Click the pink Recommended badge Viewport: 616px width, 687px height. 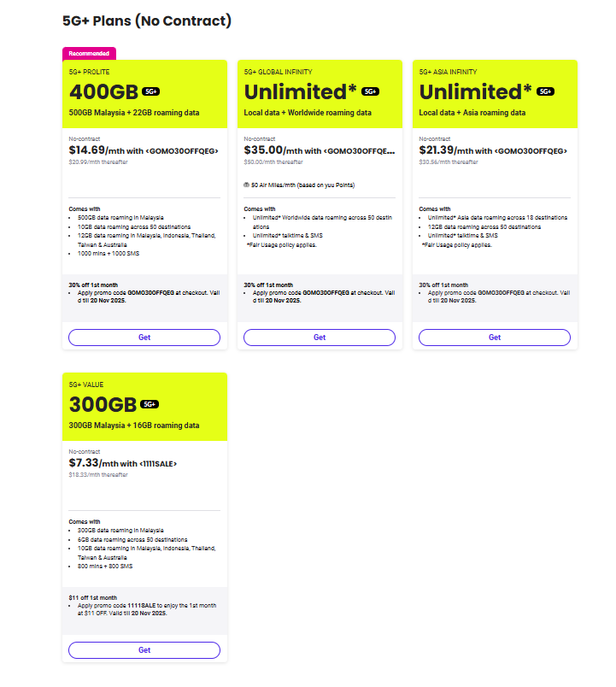(89, 53)
